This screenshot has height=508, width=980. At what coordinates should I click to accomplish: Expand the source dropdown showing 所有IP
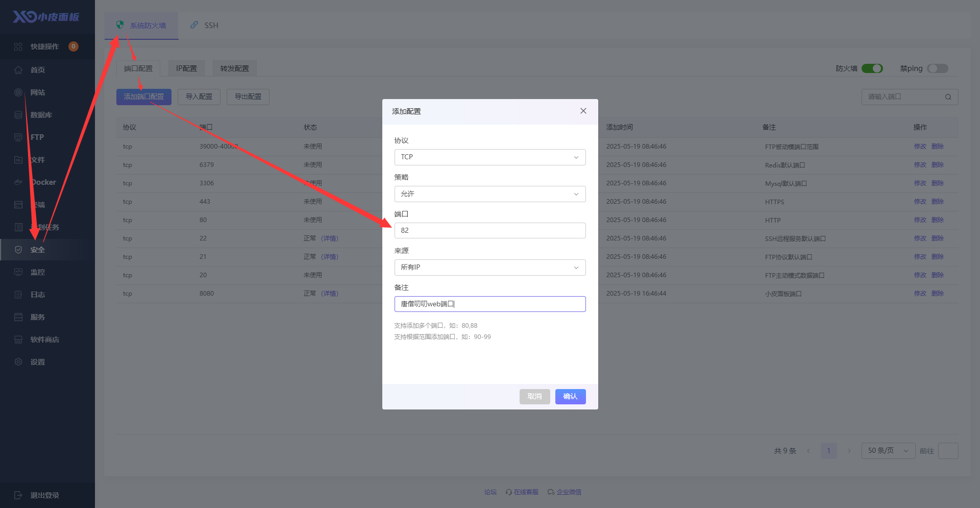pyautogui.click(x=489, y=268)
